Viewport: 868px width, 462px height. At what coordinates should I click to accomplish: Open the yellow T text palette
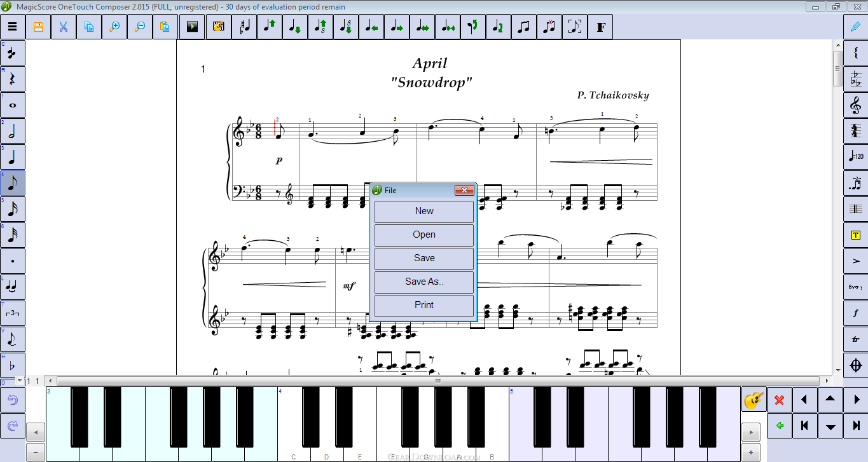pyautogui.click(x=856, y=235)
